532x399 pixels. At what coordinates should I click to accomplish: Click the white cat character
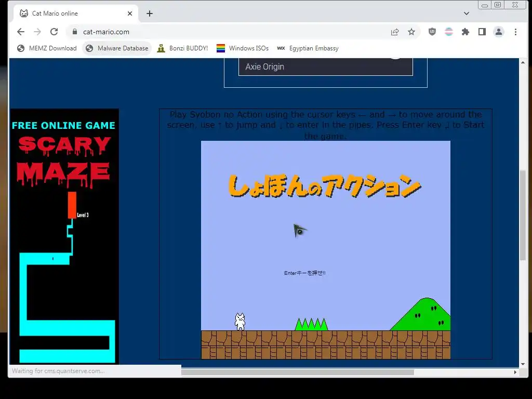click(240, 322)
